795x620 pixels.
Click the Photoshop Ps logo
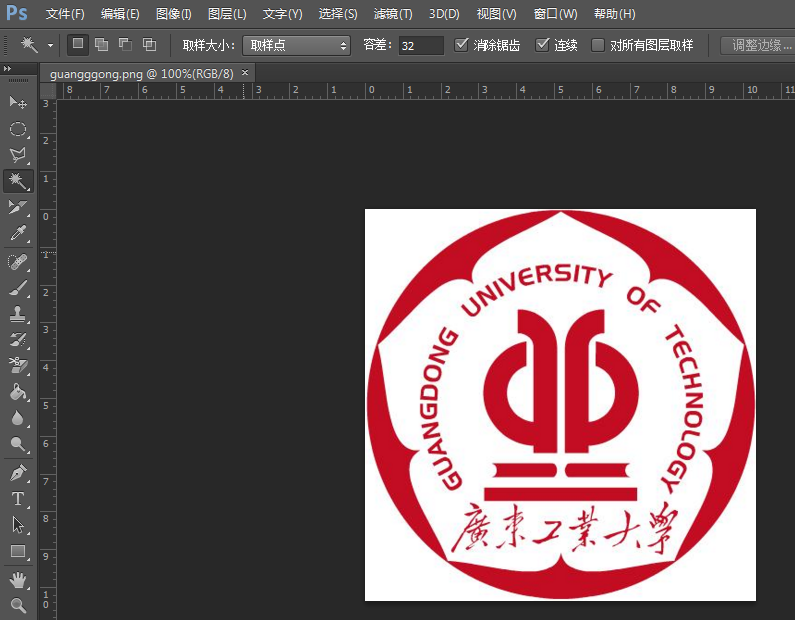17,13
